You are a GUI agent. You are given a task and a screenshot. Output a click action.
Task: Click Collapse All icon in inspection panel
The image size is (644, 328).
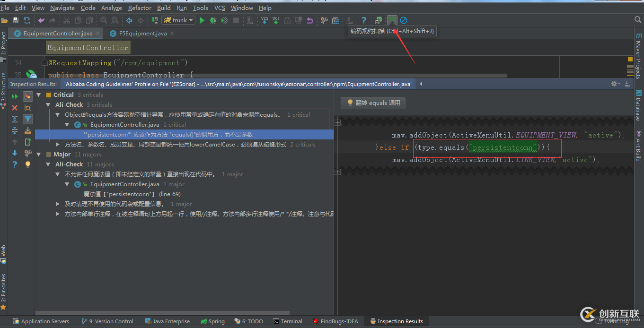pos(15,130)
